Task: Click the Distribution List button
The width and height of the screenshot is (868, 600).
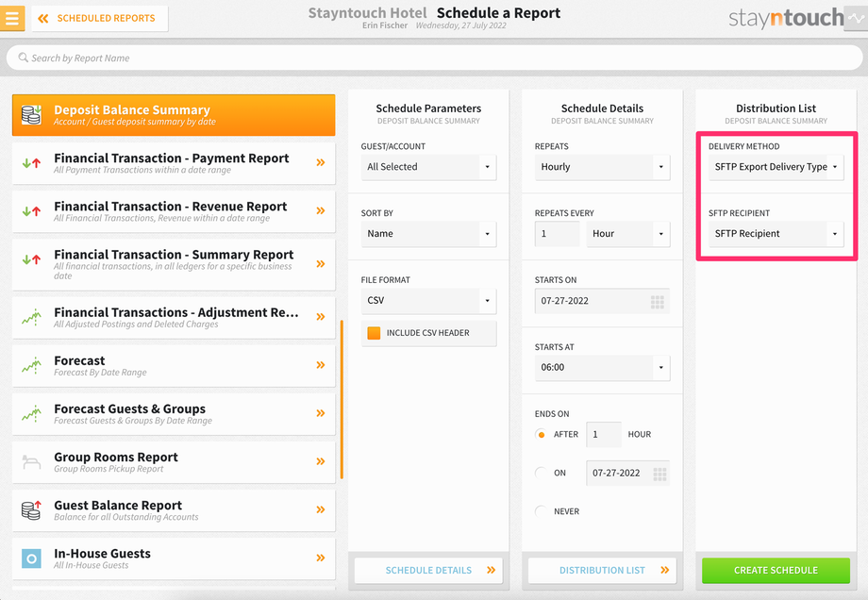Action: 602,570
